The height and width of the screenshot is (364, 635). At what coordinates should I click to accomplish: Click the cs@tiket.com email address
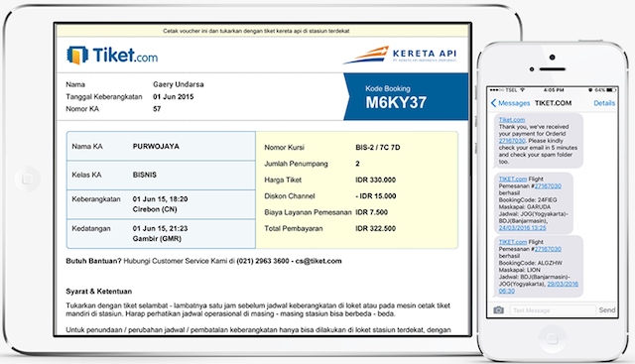pos(318,261)
